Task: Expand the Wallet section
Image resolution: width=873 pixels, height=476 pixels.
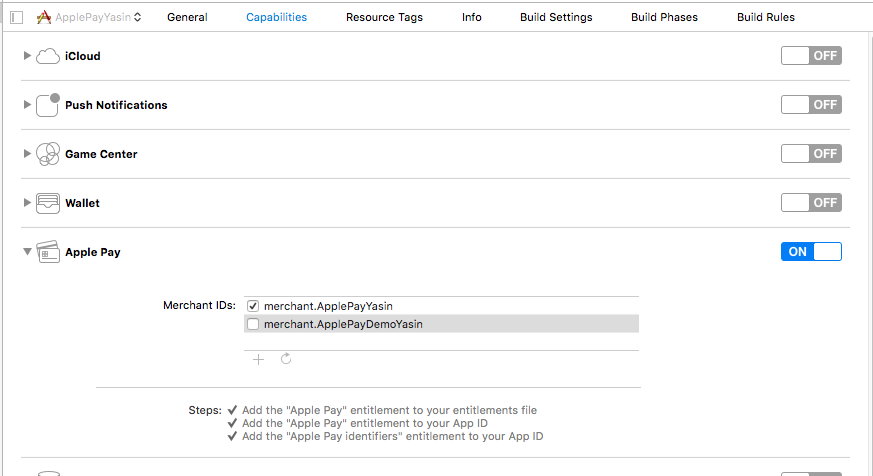Action: (27, 203)
